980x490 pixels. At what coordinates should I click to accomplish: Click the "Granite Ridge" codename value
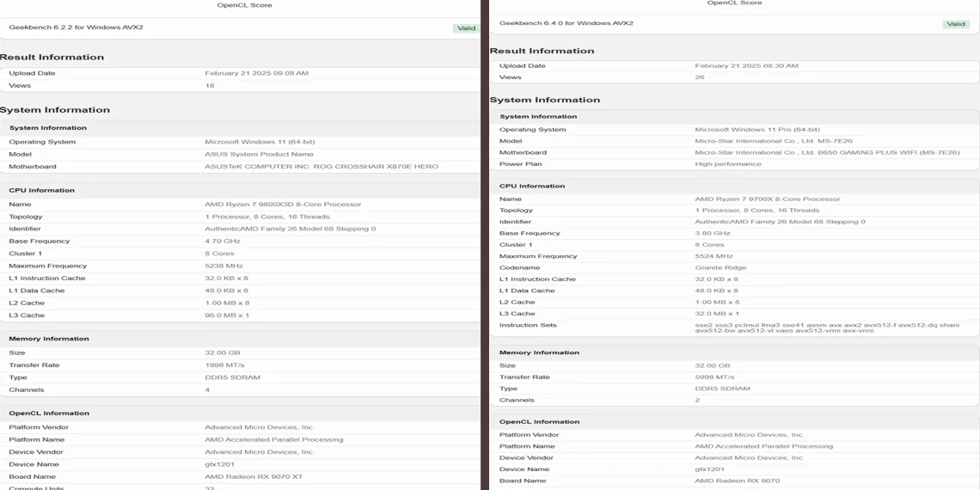coord(720,267)
